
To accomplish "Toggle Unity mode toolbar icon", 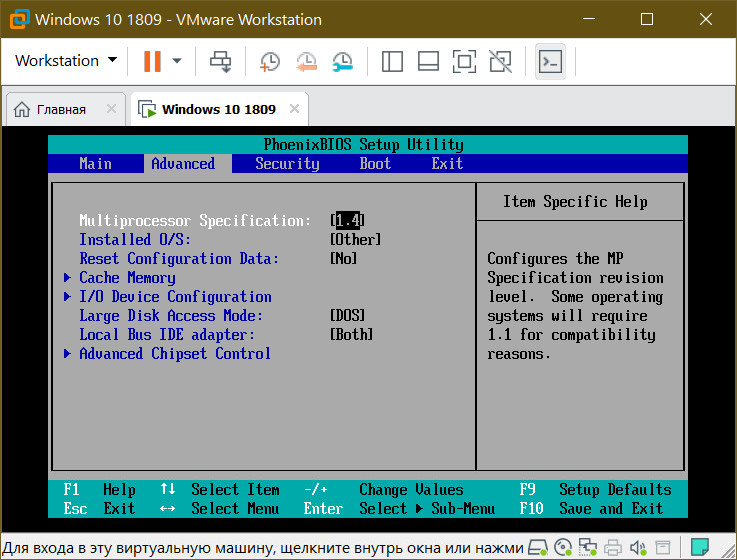I will [x=501, y=61].
